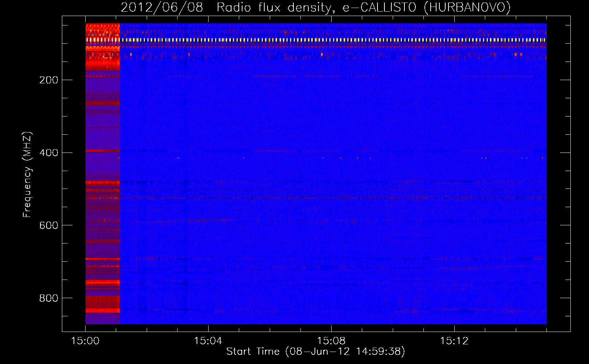Viewport: 589px width, 364px height.
Task: Click the 15:12 time tick label
Action: coord(454,341)
